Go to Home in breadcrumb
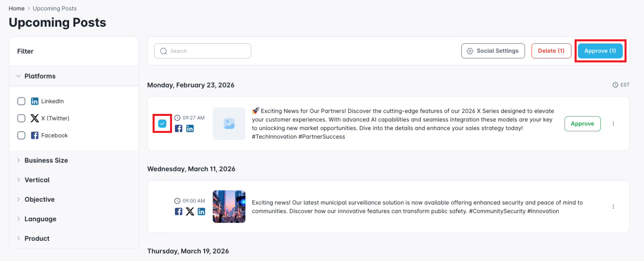Viewport: 644px width, 261px height. tap(17, 9)
